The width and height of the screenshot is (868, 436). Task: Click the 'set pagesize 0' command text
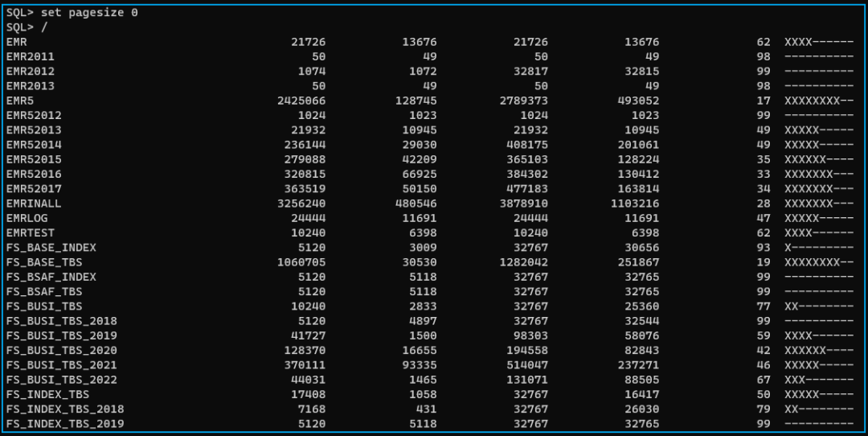[x=89, y=13]
